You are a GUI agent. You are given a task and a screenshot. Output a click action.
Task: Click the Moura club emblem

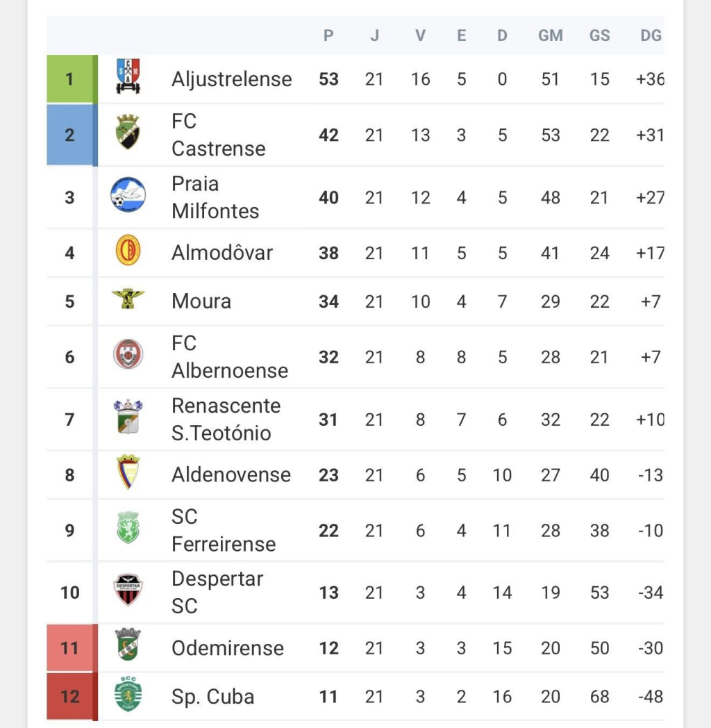(128, 299)
